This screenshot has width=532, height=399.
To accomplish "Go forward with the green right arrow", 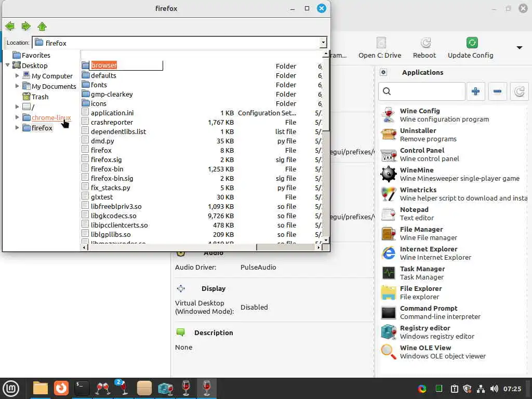I will click(x=26, y=26).
